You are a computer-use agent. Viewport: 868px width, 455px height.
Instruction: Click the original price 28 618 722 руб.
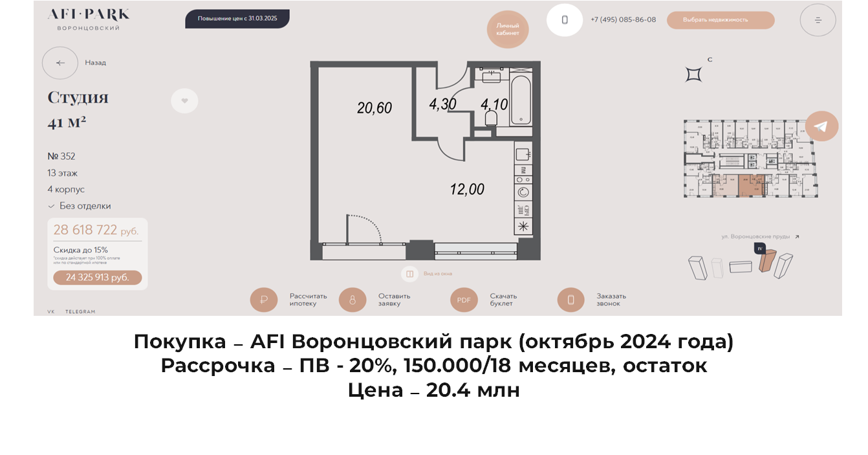96,230
